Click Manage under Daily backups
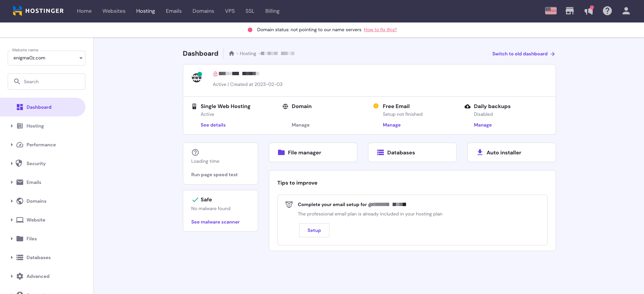Viewport: 644px width, 294px height. pyautogui.click(x=483, y=125)
